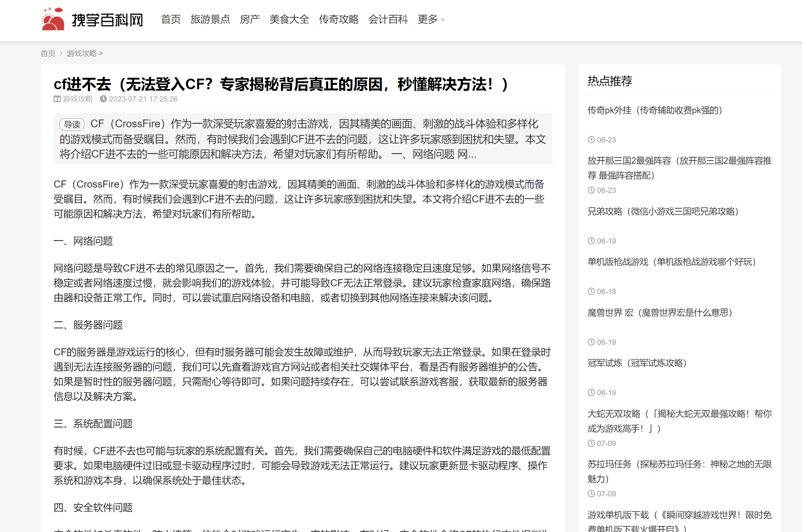Screen dimensions: 802x532
Task: Click the 四、安全软件问题 section heading
Action: 93,508
